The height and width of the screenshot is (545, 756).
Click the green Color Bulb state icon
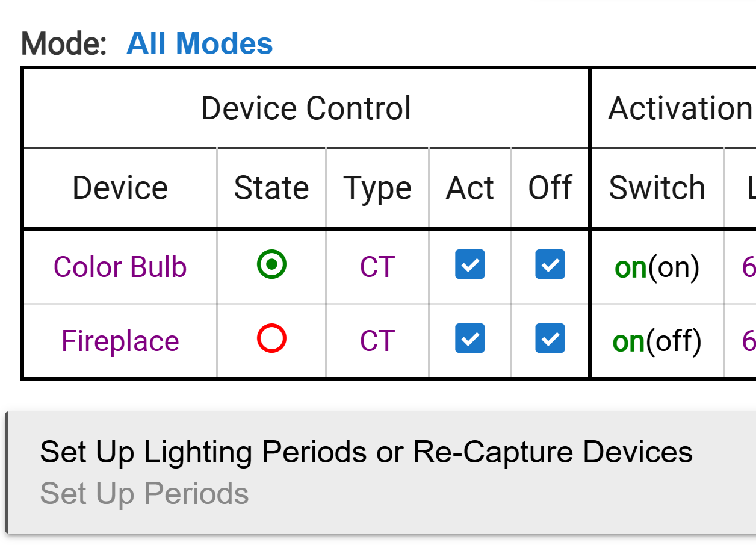(x=271, y=265)
